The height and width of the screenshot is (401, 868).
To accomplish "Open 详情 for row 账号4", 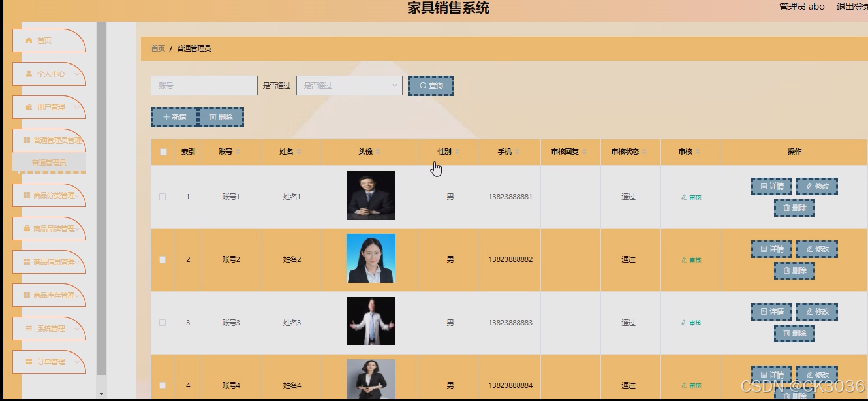I will (772, 375).
